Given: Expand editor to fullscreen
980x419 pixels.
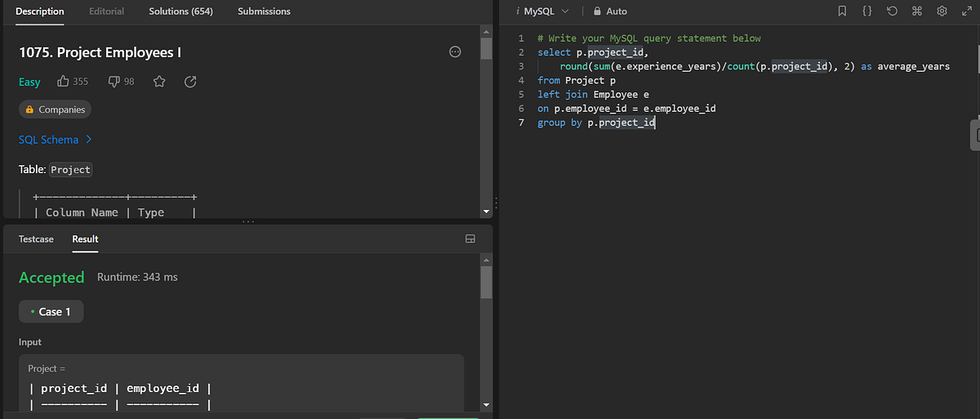Looking at the screenshot, I should click(x=966, y=11).
